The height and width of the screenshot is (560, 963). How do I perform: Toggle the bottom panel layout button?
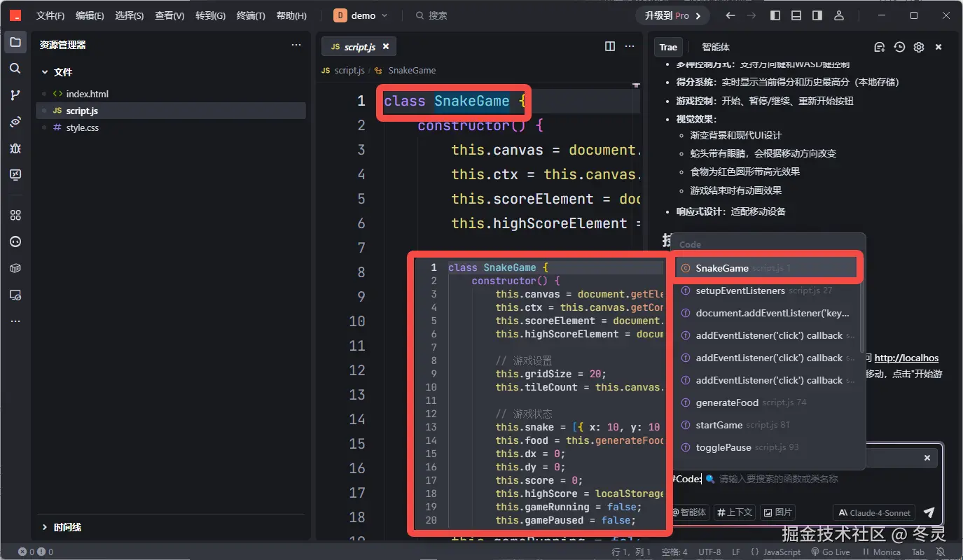[x=796, y=15]
